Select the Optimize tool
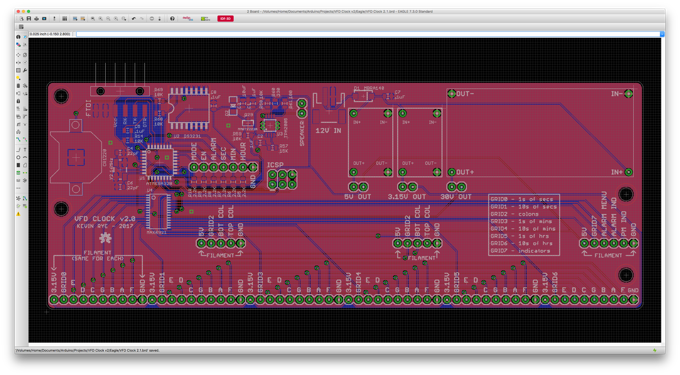Screen dimensions: 680x375 coord(25,124)
